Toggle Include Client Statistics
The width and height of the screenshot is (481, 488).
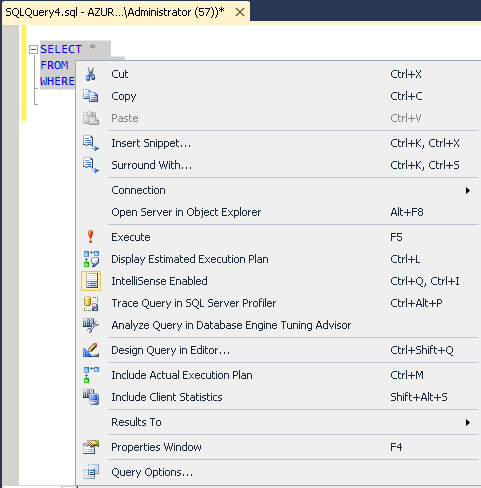point(278,397)
